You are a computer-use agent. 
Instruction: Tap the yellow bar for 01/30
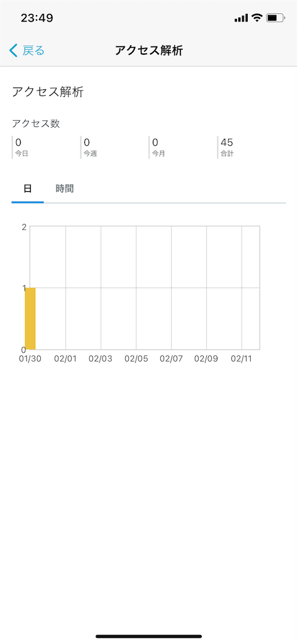(30, 318)
